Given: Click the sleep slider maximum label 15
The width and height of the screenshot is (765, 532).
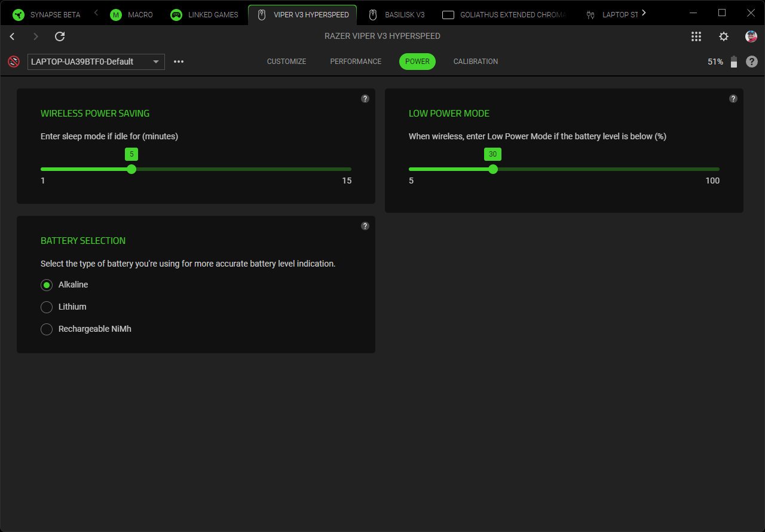Looking at the screenshot, I should click(x=347, y=181).
